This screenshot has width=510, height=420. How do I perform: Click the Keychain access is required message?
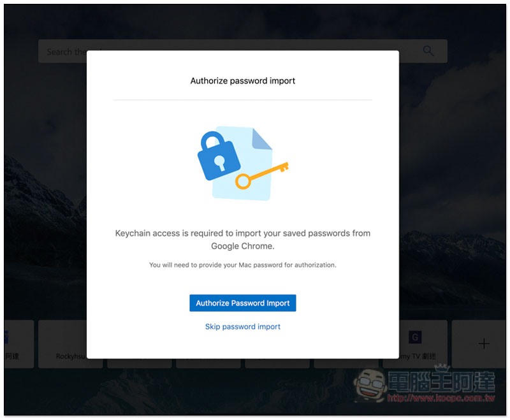click(x=243, y=240)
